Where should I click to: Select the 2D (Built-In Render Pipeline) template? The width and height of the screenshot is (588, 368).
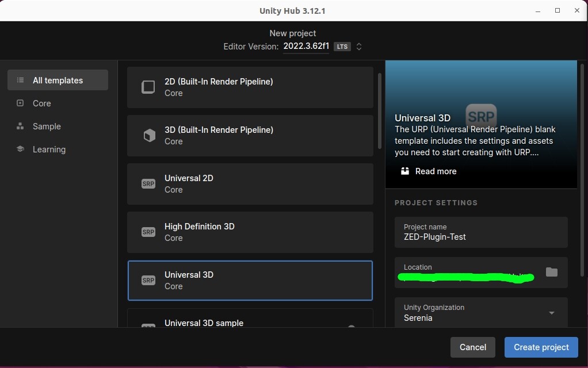click(250, 87)
